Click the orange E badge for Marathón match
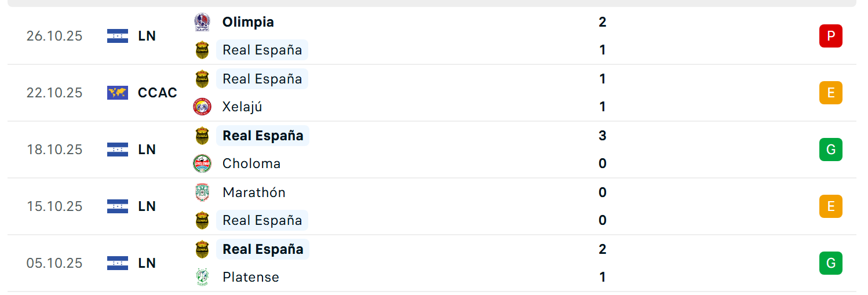The height and width of the screenshot is (295, 868). [830, 206]
